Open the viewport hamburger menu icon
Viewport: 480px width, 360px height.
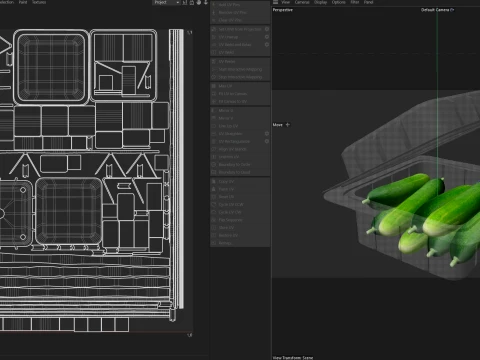click(276, 2)
